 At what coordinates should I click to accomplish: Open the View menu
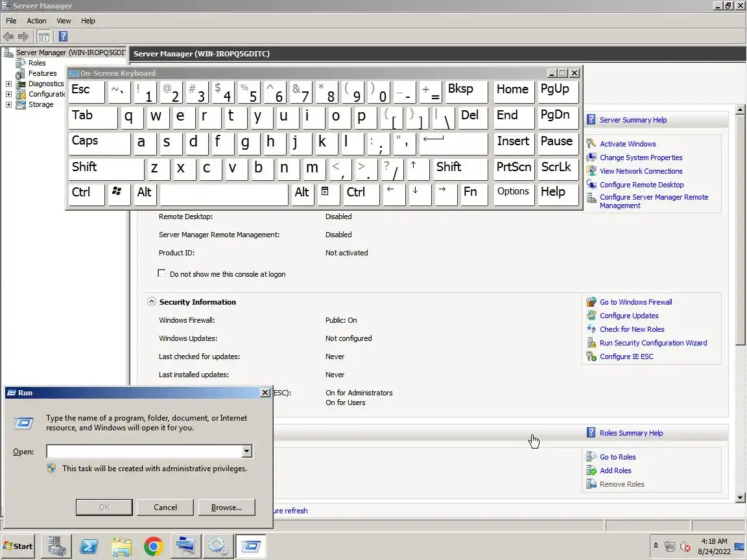point(64,21)
